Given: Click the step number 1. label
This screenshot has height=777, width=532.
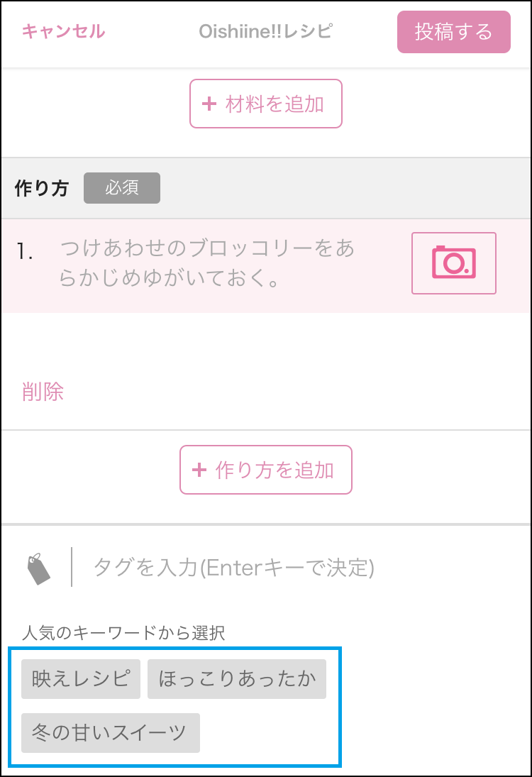Looking at the screenshot, I should [25, 252].
